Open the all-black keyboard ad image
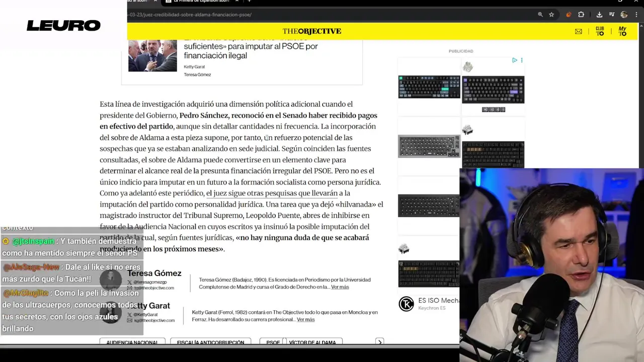The height and width of the screenshot is (362, 644). point(429,205)
